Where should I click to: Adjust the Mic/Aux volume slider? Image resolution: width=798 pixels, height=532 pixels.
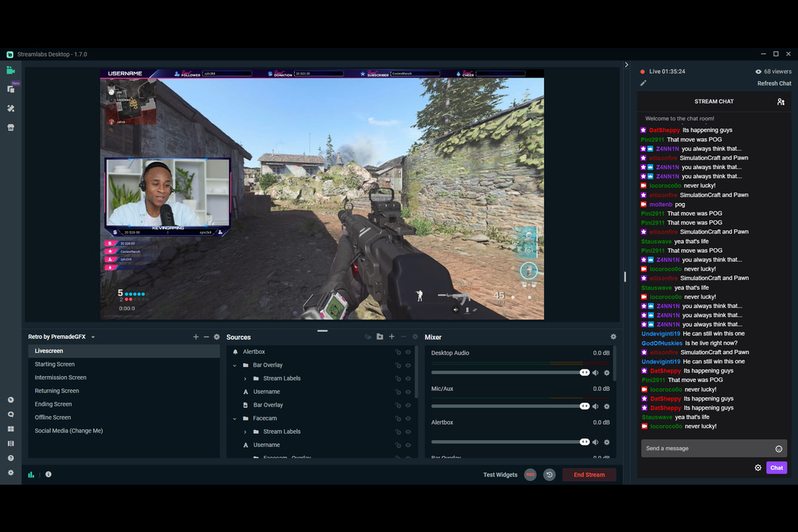511,406
